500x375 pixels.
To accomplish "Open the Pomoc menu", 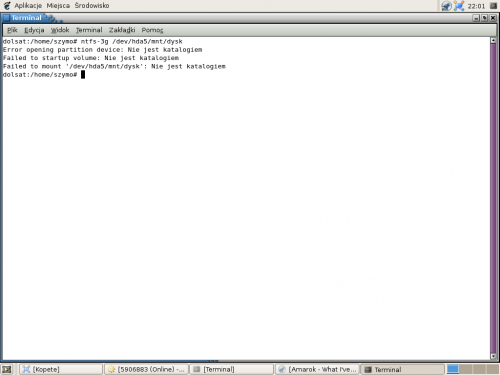I will tap(152, 30).
